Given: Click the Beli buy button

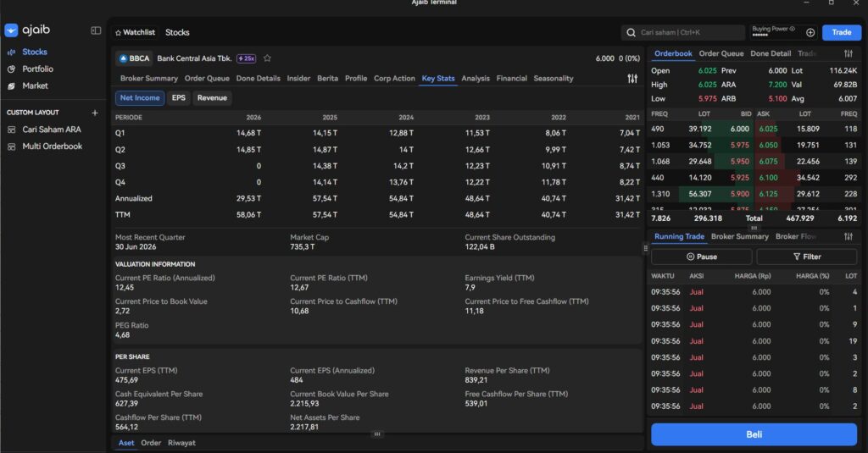Looking at the screenshot, I should pos(754,434).
